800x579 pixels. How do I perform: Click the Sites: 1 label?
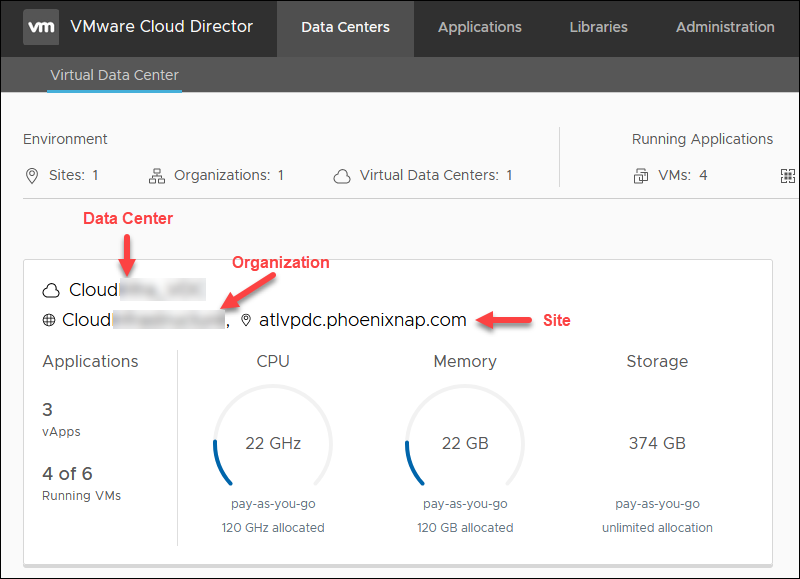73,175
